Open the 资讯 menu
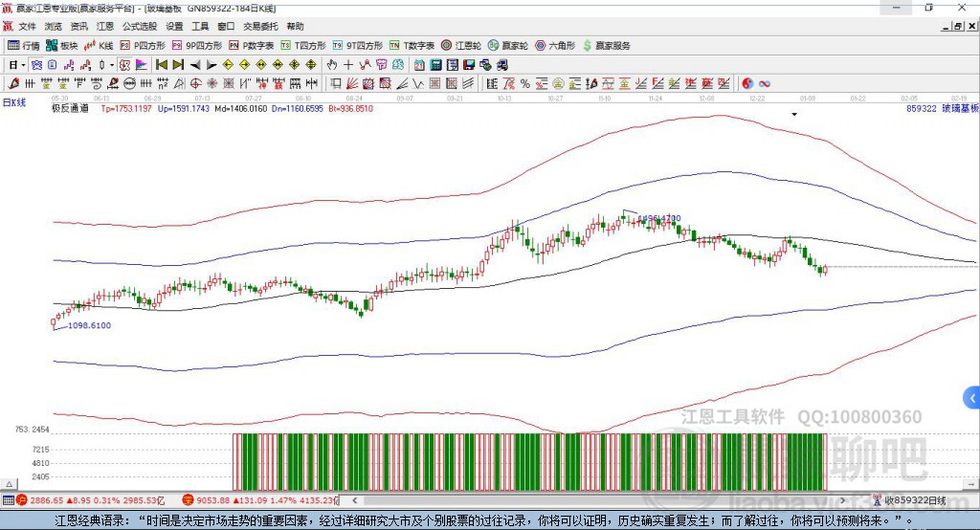 pyautogui.click(x=78, y=26)
